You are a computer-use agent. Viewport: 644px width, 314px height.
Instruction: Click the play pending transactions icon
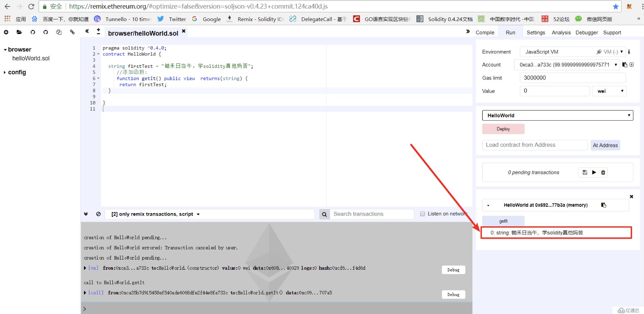(595, 172)
